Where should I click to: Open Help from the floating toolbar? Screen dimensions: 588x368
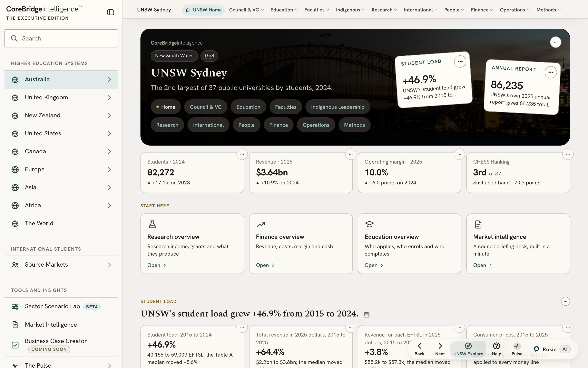[x=496, y=349]
